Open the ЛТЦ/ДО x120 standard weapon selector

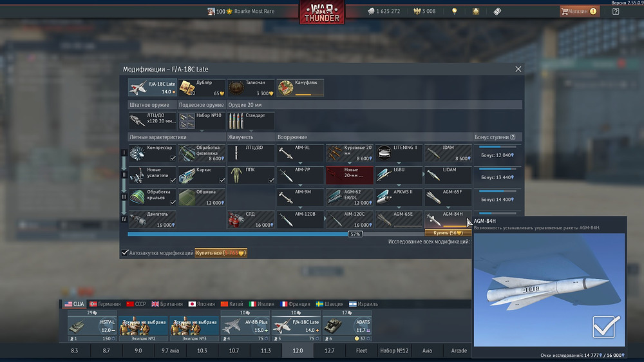pos(152,120)
